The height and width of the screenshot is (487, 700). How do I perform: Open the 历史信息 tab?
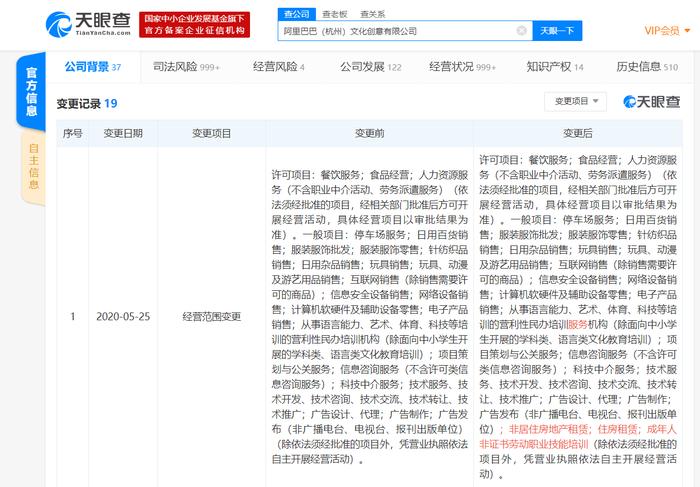(x=647, y=67)
